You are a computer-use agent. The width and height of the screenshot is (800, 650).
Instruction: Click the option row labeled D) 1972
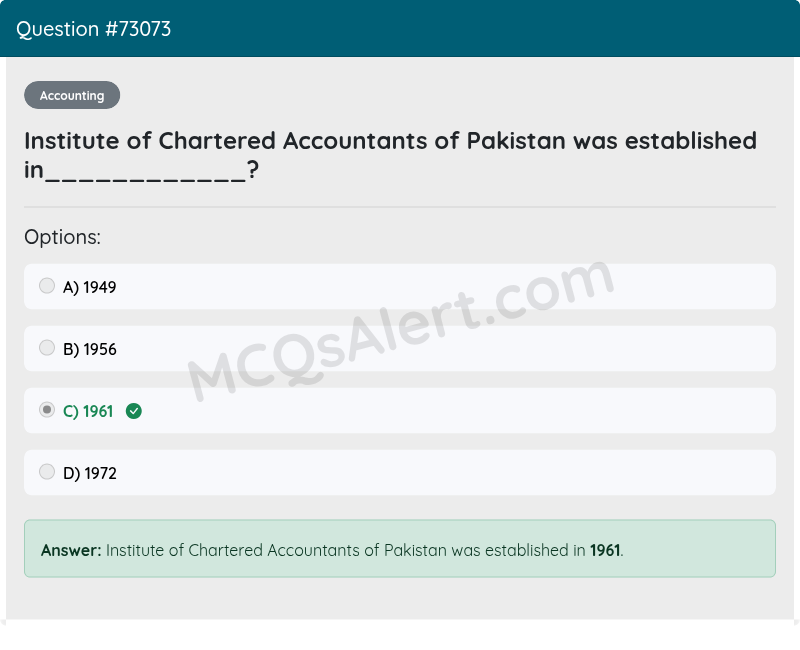[x=400, y=472]
